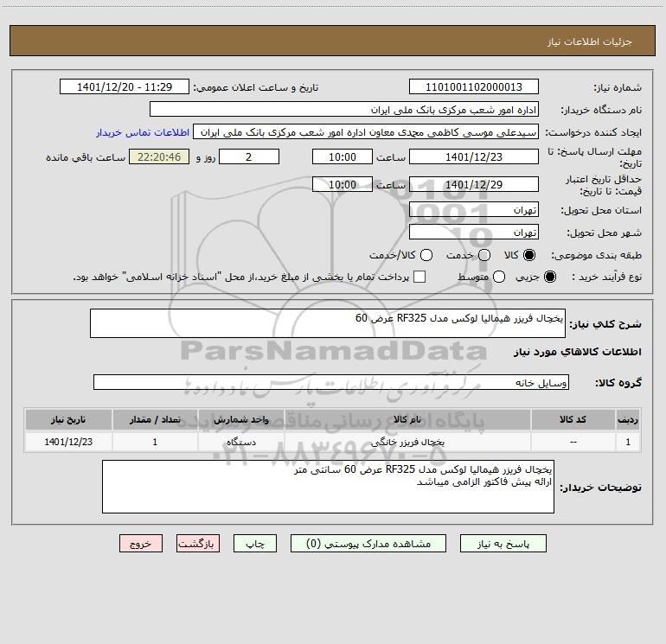Screen dimensions: 666x644
Task: Click the گروه کالا field وسایل خانه
Action: tap(331, 382)
